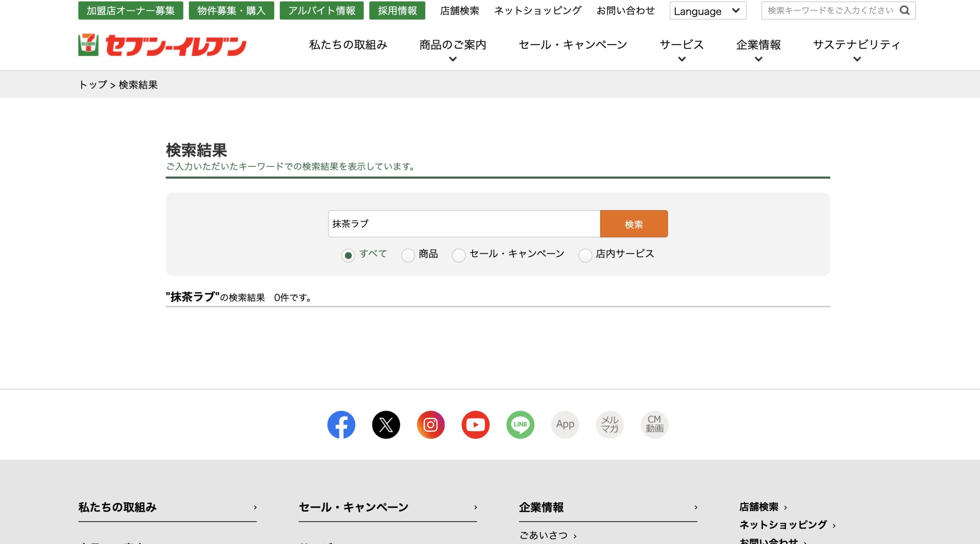Open the 加盟店オーナー募集 page

click(x=131, y=11)
